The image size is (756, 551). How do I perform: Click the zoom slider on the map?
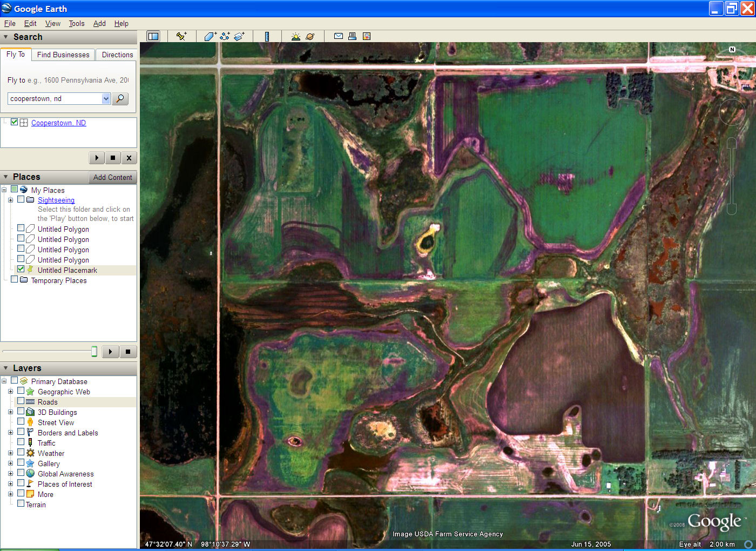tap(732, 176)
